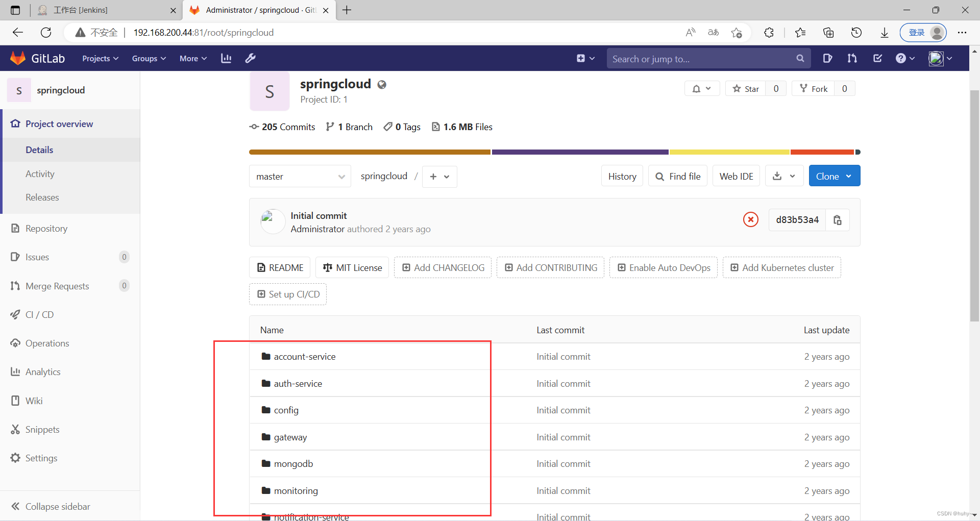Open the browser favorites star-list icon
The width and height of the screenshot is (980, 521).
[x=800, y=33]
